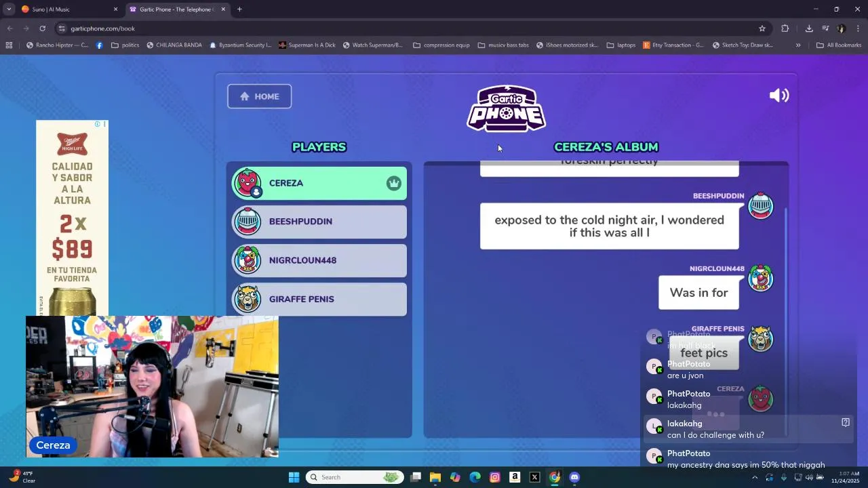Open the Watch Superman/B... bookmark

tap(373, 45)
